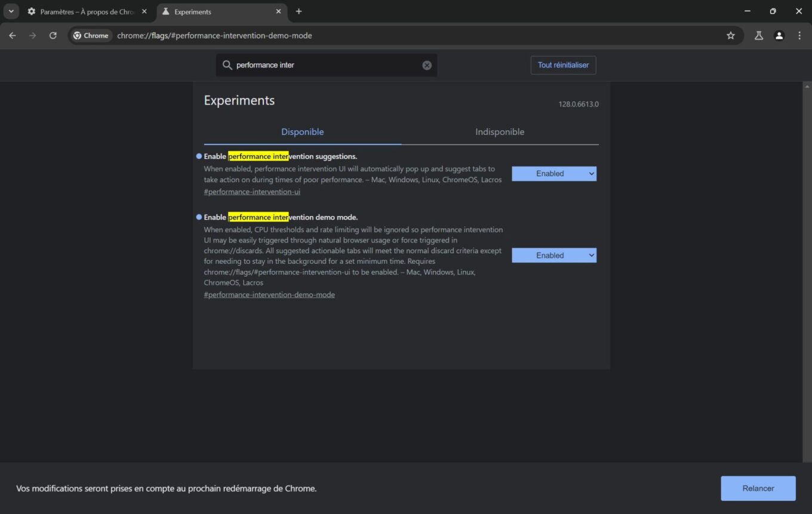Click the Experiments page heading
Image resolution: width=812 pixels, height=514 pixels.
tap(239, 100)
